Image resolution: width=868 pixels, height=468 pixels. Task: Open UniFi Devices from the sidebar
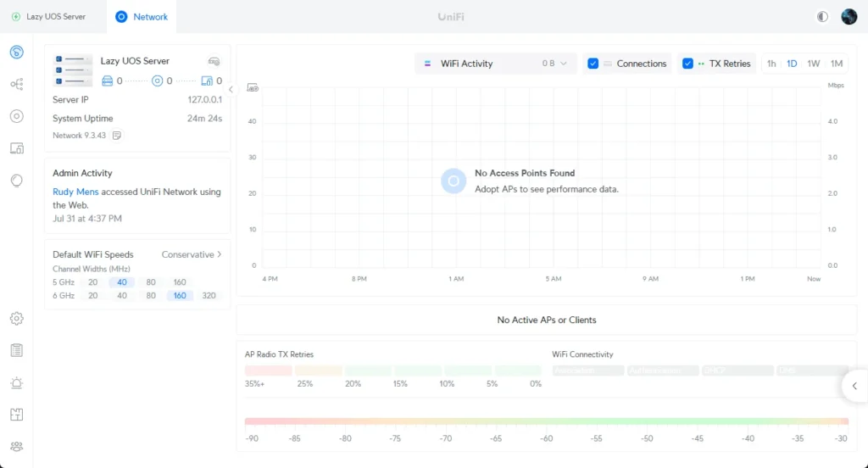tap(16, 116)
